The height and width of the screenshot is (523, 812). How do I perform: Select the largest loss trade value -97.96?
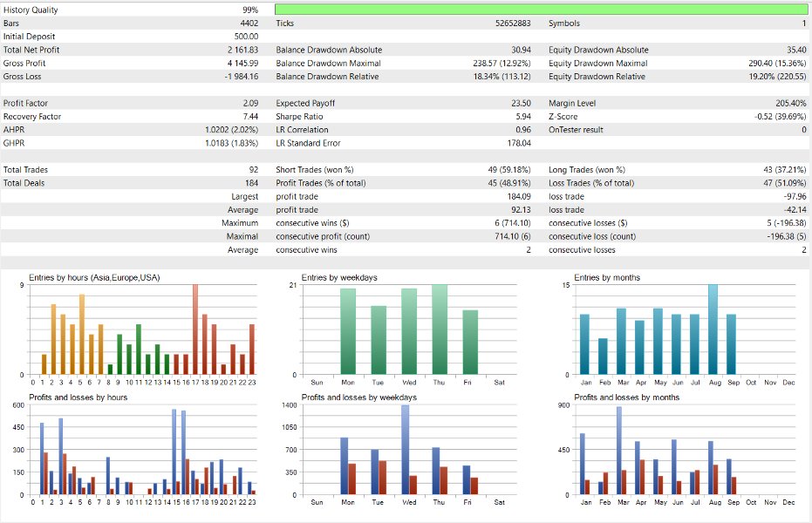[x=795, y=197]
